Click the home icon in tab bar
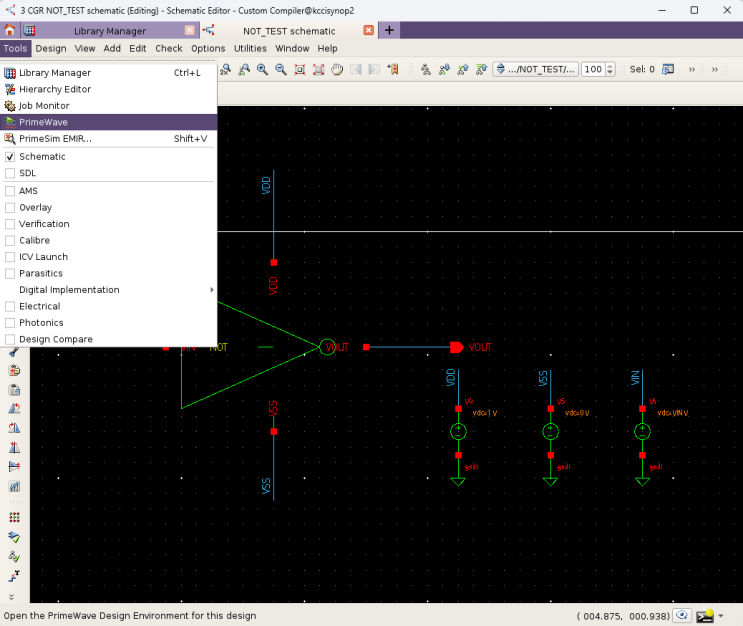 (x=10, y=30)
